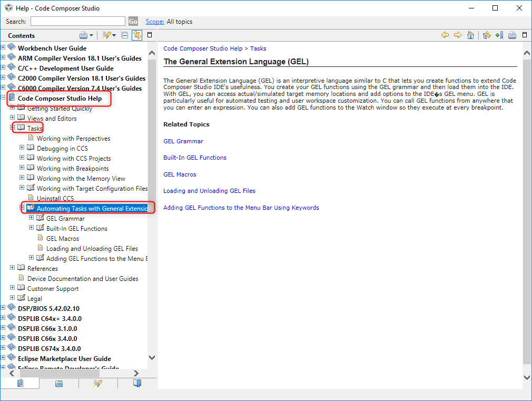The height and width of the screenshot is (401, 532).
Task: Click the Workbench User Guide book icon
Action: pyautogui.click(x=12, y=46)
